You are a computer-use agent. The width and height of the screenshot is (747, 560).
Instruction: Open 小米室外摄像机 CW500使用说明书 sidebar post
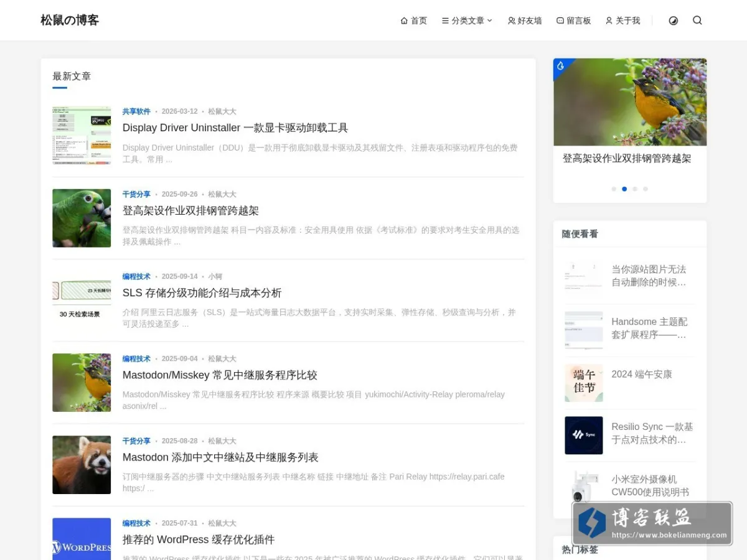click(650, 485)
